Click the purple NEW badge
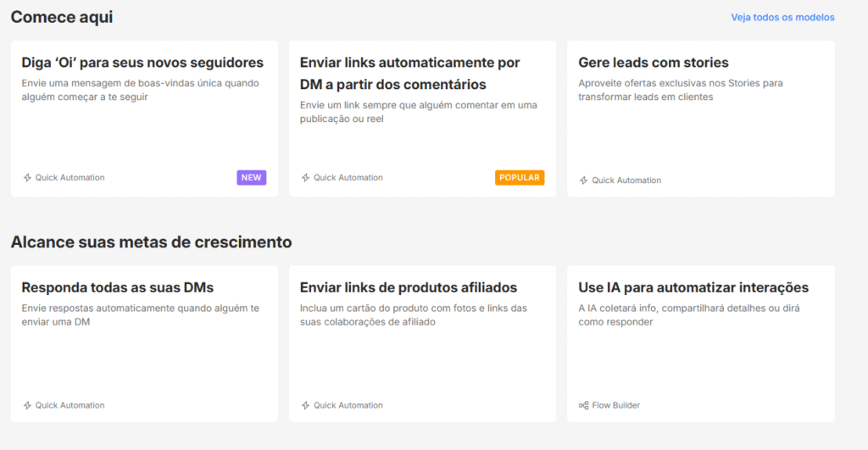868x450 pixels. tap(251, 178)
